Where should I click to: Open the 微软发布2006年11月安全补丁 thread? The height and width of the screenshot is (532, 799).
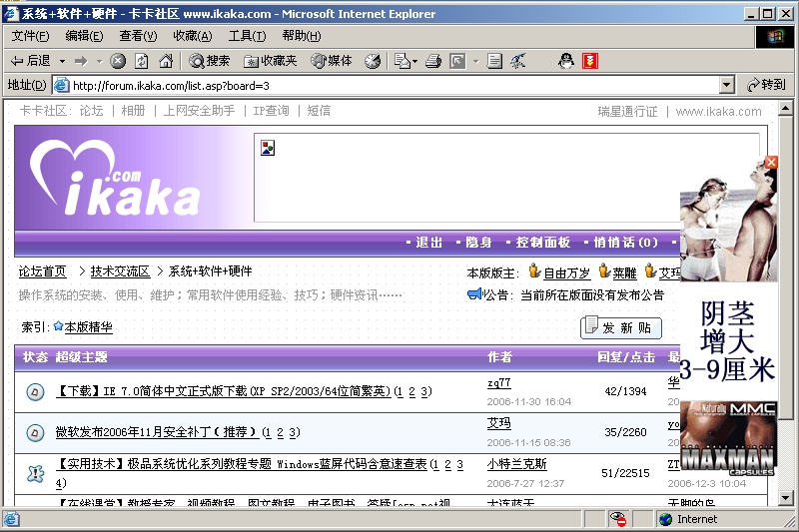pos(158,432)
